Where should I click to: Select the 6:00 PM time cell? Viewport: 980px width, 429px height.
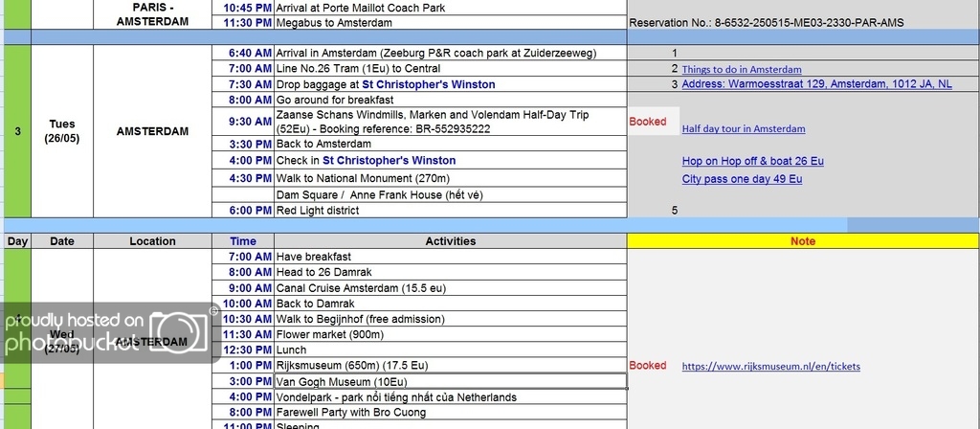[x=242, y=210]
